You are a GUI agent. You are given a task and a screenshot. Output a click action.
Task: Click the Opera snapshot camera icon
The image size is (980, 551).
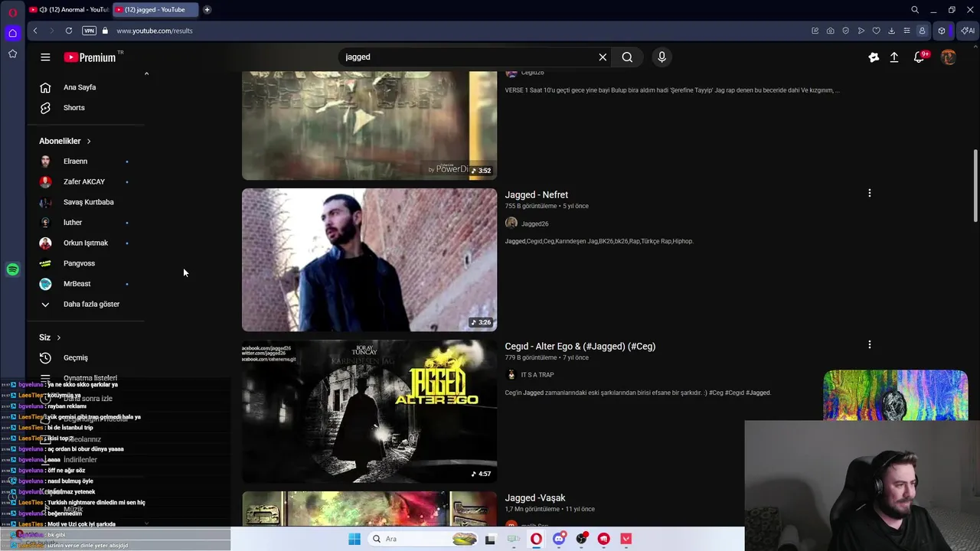tap(831, 31)
